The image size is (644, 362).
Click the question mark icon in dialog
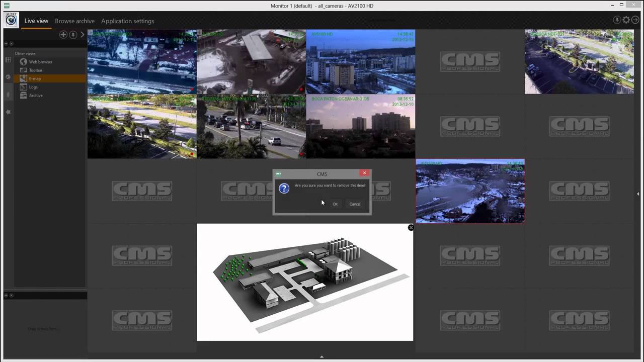(x=284, y=189)
